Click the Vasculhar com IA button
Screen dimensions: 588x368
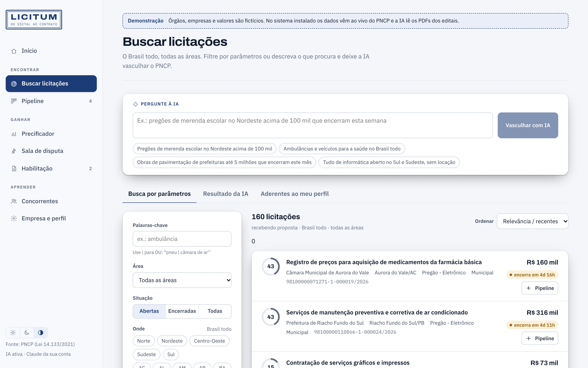[x=528, y=125]
